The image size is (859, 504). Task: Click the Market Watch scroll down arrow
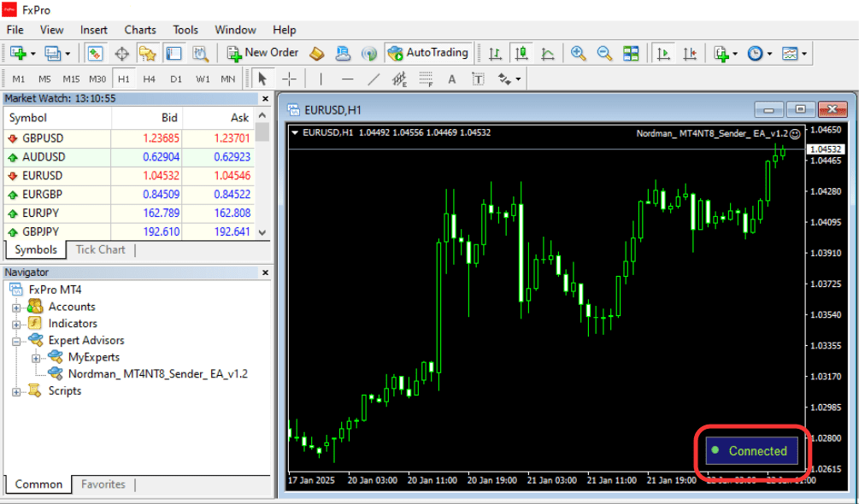click(262, 232)
